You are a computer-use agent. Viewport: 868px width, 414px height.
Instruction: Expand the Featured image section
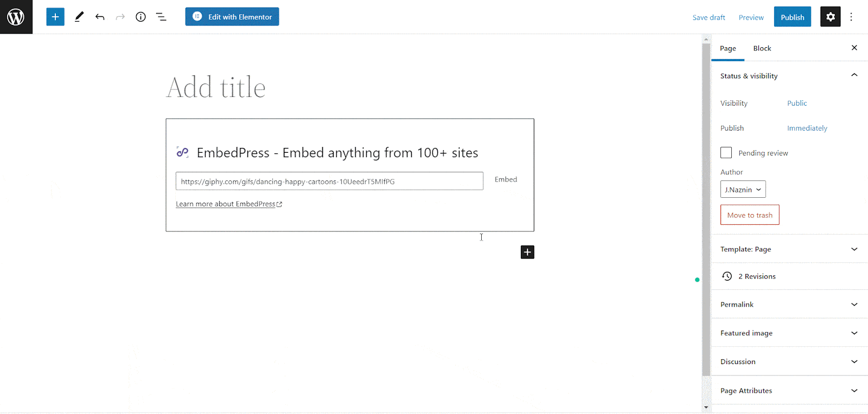pyautogui.click(x=790, y=333)
